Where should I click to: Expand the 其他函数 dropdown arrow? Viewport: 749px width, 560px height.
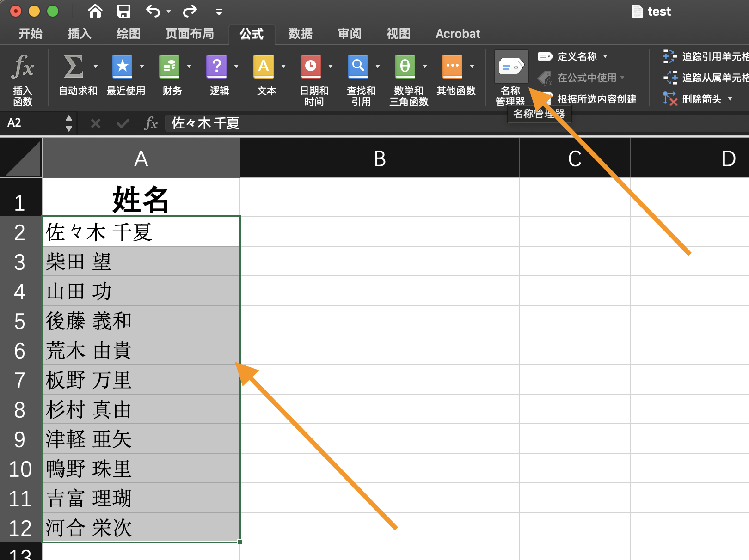472,66
